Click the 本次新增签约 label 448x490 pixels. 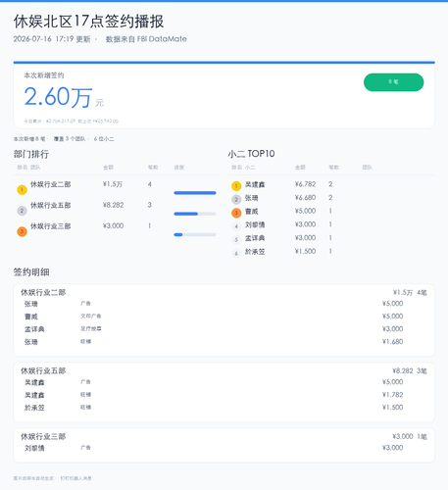44,75
